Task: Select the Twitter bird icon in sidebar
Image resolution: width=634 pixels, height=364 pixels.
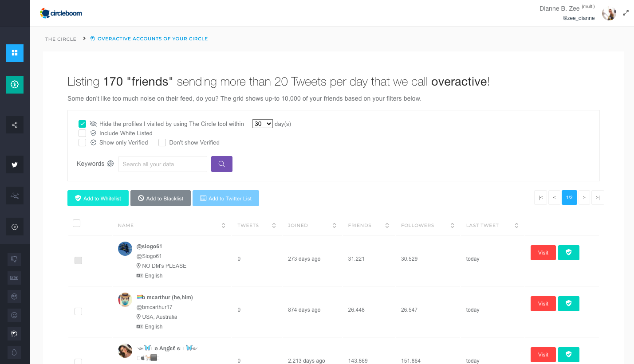Action: (x=15, y=164)
